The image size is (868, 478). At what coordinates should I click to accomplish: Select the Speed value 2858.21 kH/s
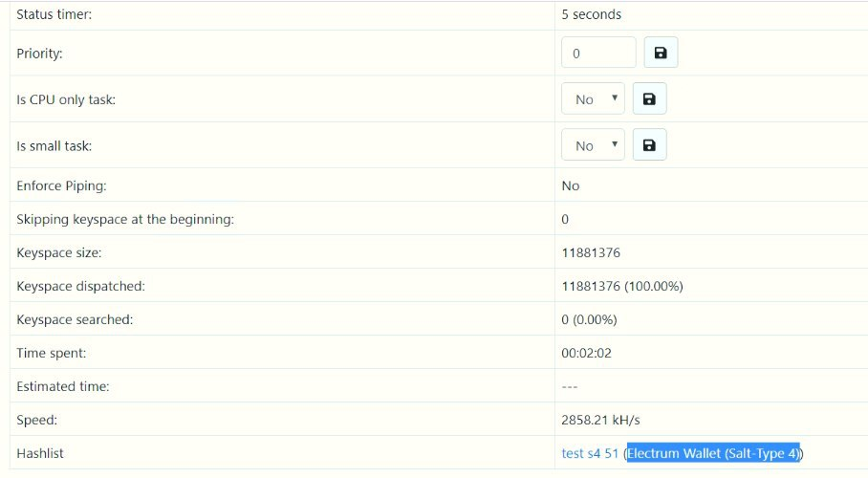[x=600, y=420]
